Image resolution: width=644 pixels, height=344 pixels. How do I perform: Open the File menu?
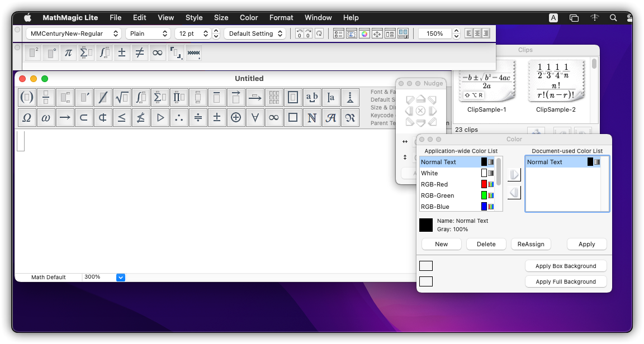coord(115,18)
